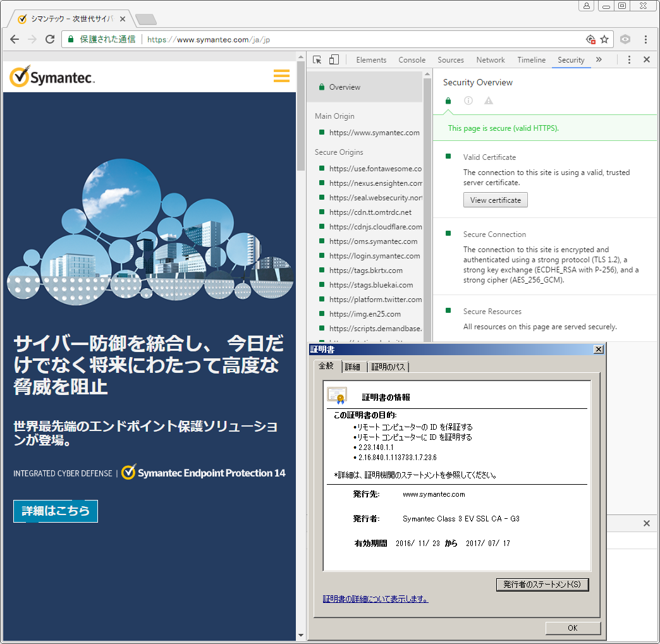Select https://login.symantec.com under Secure Origins
Image resolution: width=660 pixels, height=644 pixels.
click(x=373, y=255)
